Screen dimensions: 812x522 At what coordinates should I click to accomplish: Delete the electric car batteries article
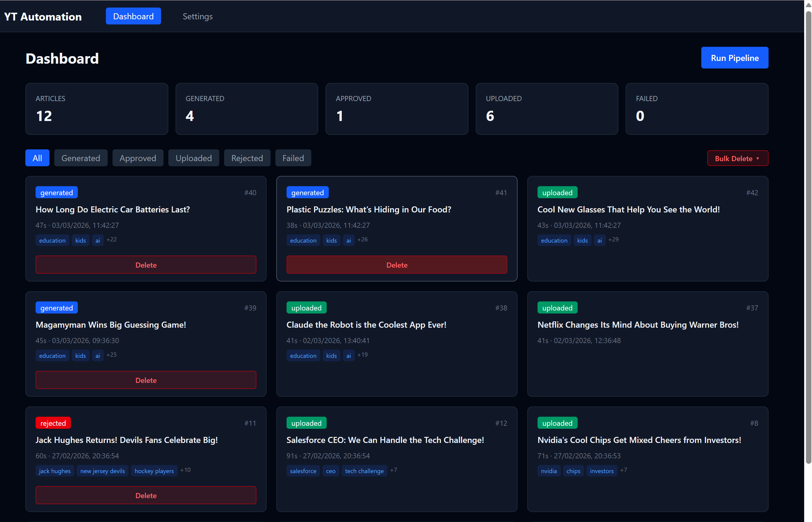point(146,264)
